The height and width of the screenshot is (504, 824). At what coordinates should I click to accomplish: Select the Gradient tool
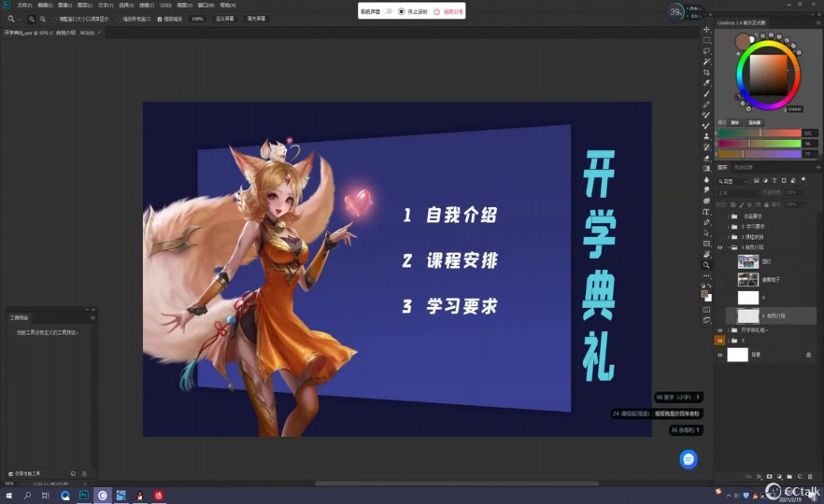click(x=706, y=169)
